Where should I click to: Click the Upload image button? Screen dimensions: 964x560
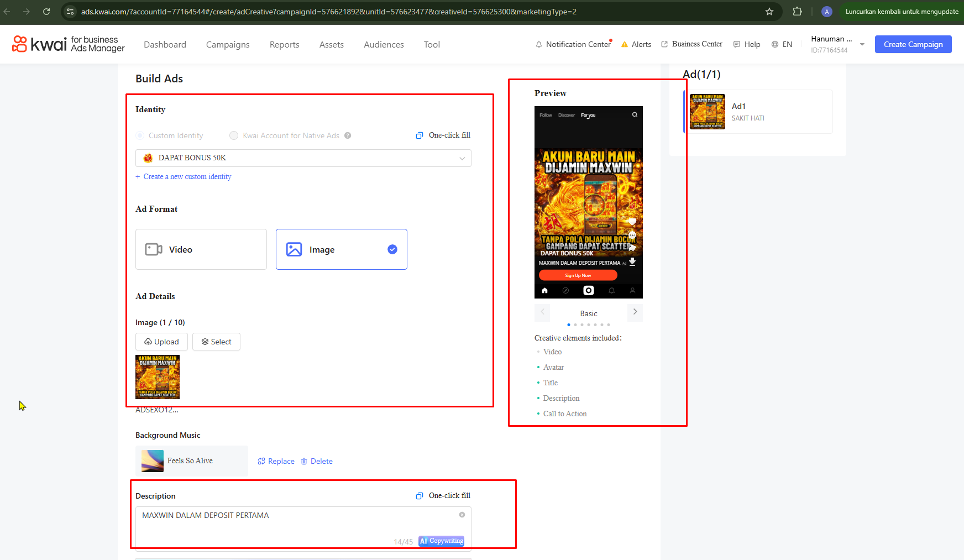click(161, 342)
